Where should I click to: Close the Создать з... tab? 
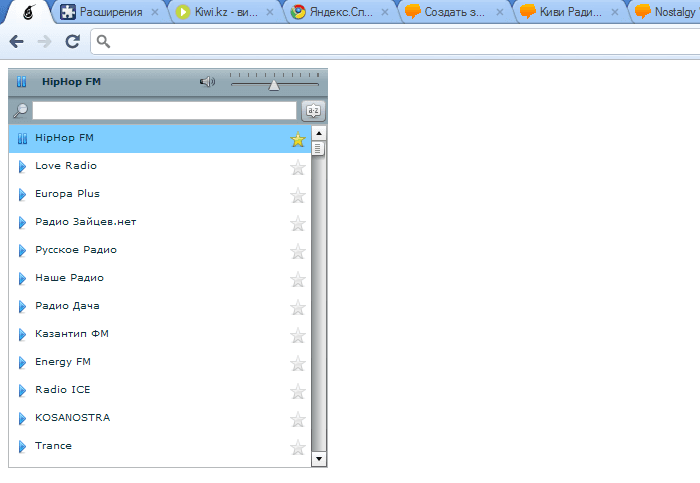tap(500, 12)
